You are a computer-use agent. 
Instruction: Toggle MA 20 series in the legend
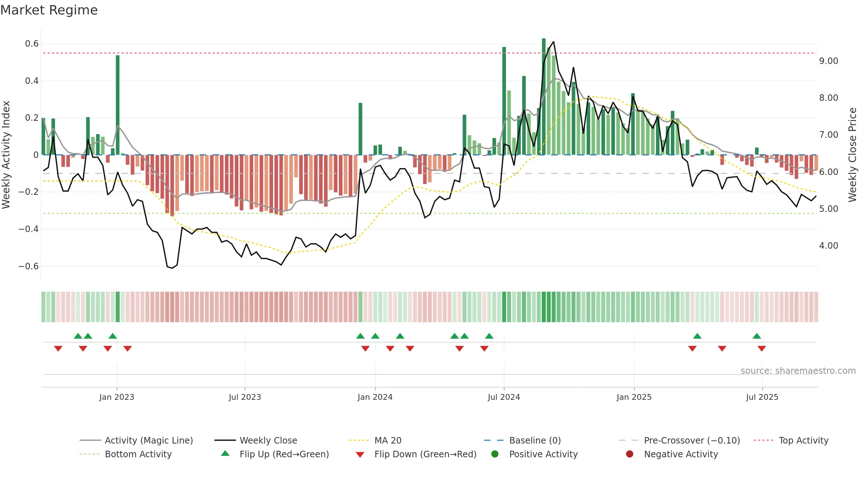[x=375, y=440]
